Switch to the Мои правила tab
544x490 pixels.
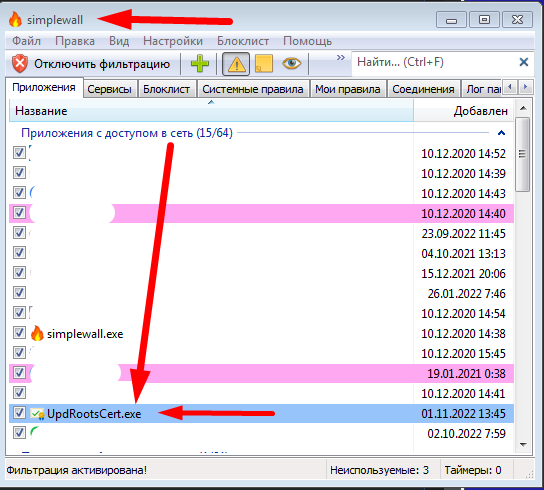[x=348, y=90]
